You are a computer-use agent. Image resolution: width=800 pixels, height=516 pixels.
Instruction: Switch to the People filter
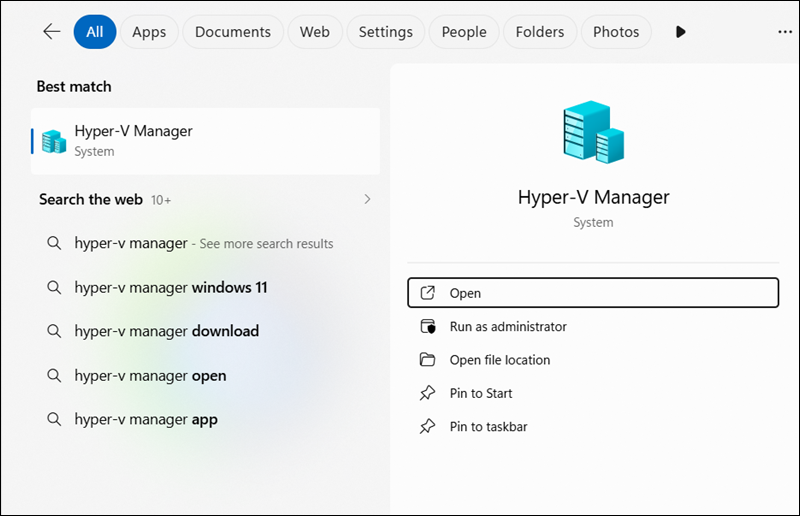click(464, 32)
